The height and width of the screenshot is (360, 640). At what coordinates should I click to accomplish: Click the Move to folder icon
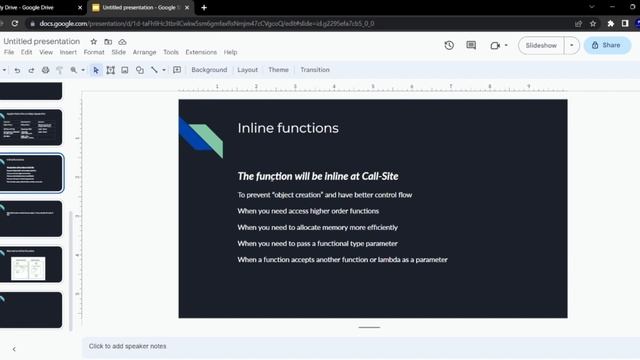(x=108, y=42)
